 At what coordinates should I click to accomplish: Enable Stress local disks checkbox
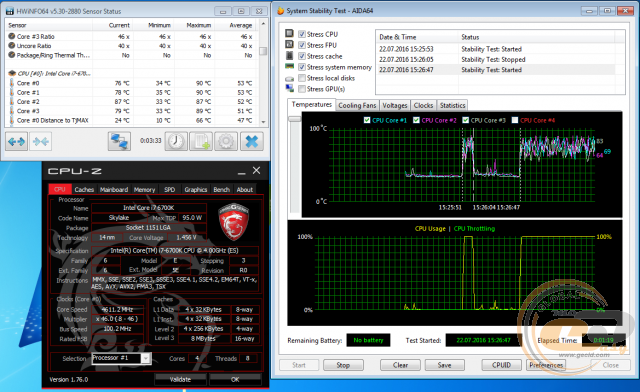pyautogui.click(x=302, y=78)
